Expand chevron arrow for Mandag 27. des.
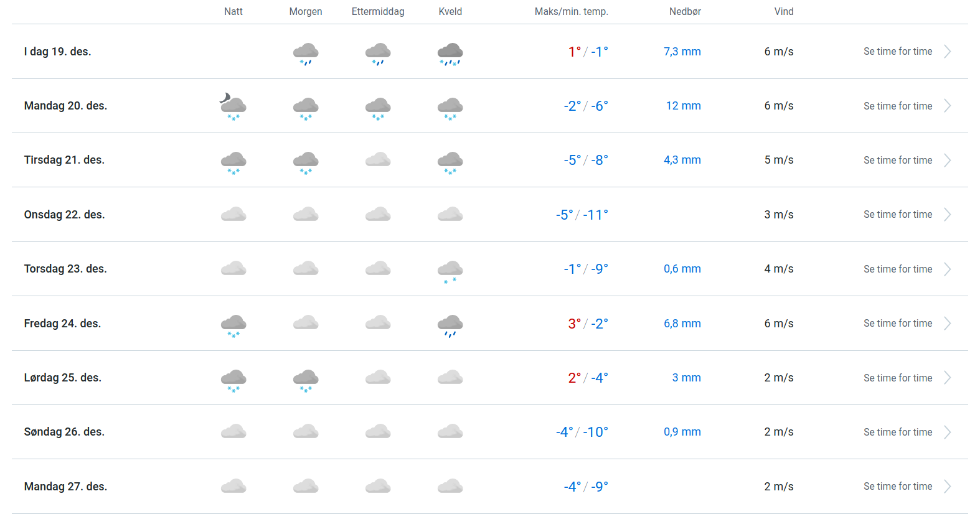980x514 pixels. click(x=947, y=487)
